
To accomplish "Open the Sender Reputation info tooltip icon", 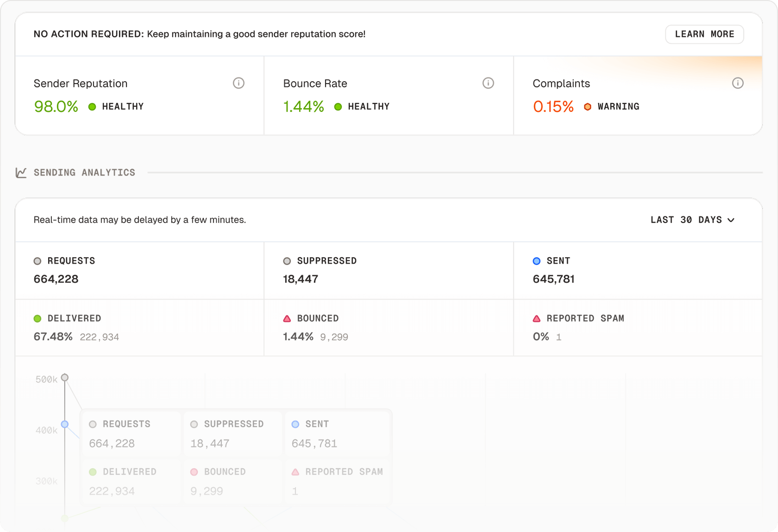I will point(238,83).
